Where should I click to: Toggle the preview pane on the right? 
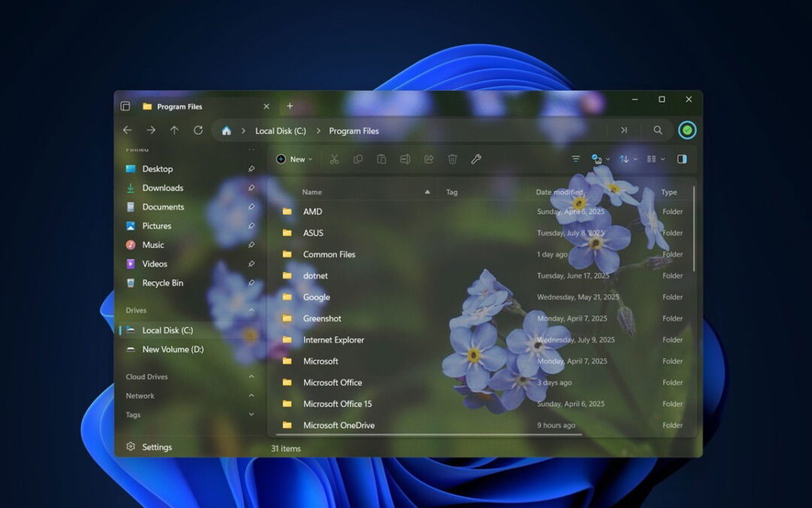682,160
